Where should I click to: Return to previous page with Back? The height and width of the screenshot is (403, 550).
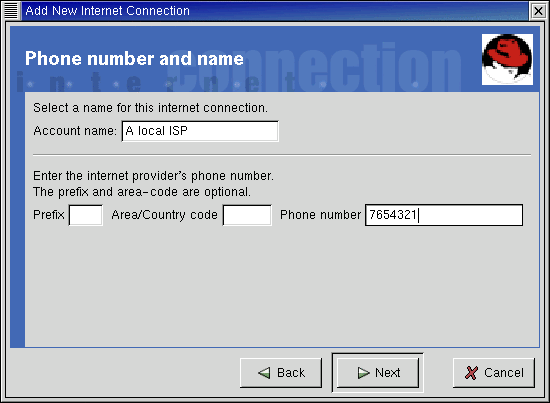point(281,373)
